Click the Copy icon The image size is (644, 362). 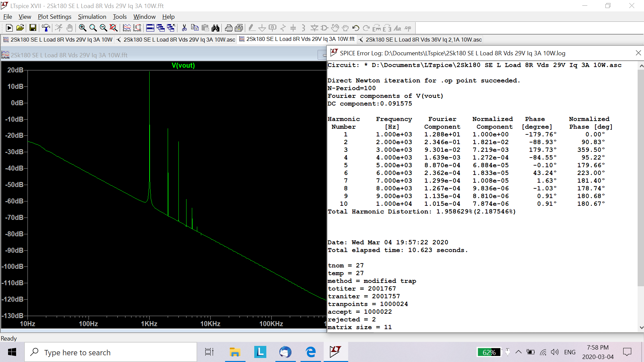coord(195,28)
